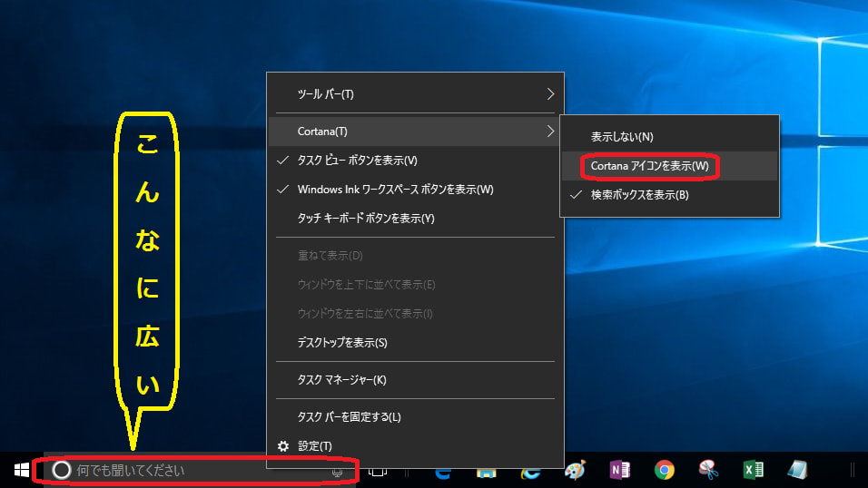Open Excel from the taskbar

tap(753, 470)
